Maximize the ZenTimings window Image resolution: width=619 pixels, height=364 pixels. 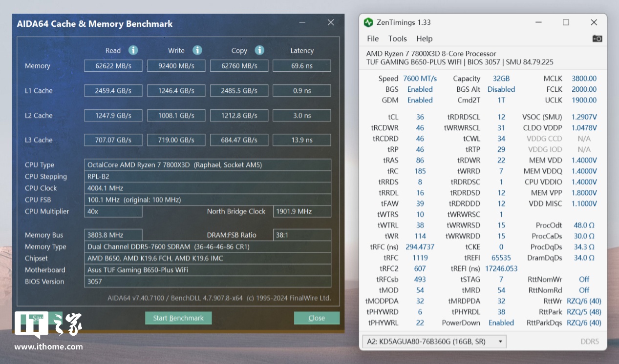click(x=566, y=22)
